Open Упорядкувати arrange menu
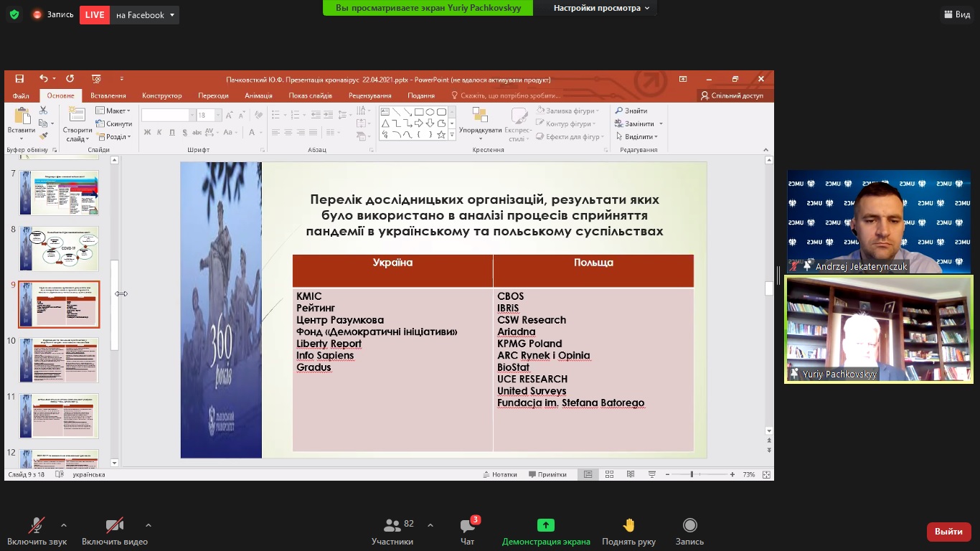The image size is (980, 551). [480, 124]
